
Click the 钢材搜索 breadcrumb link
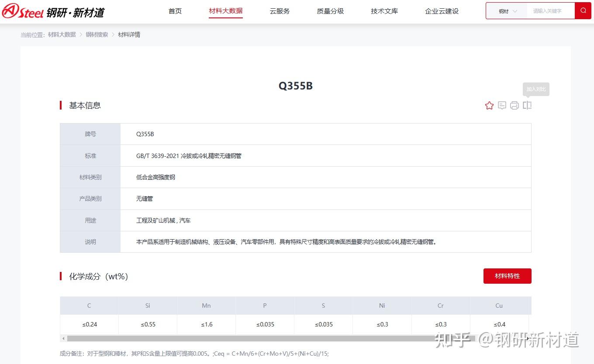97,34
